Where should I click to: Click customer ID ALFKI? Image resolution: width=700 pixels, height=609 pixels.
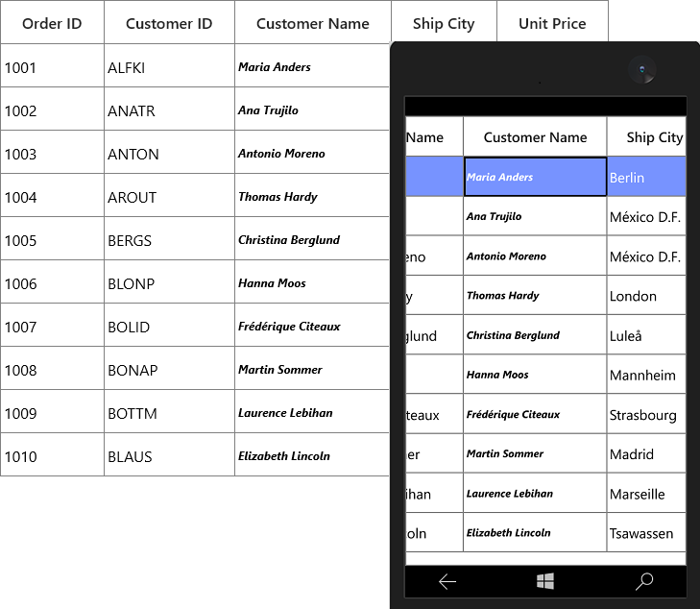[x=169, y=65]
